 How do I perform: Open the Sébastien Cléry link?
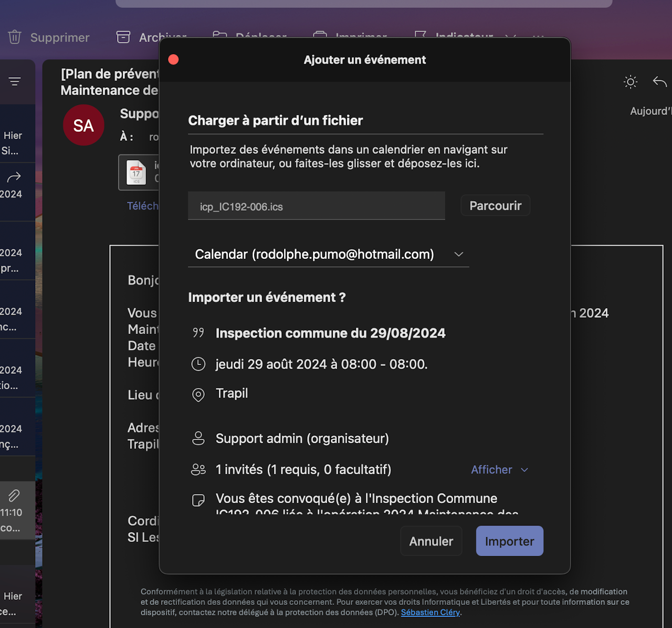[x=430, y=612]
